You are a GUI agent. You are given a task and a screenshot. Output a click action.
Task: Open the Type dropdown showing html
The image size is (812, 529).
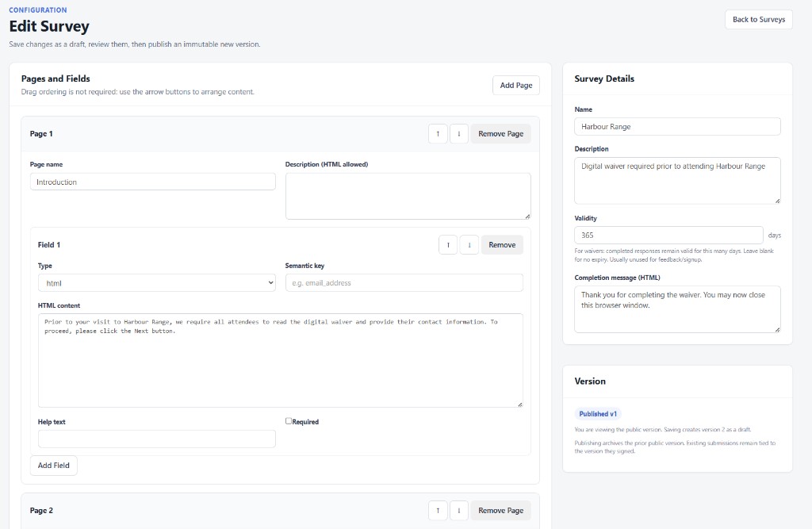coord(157,283)
